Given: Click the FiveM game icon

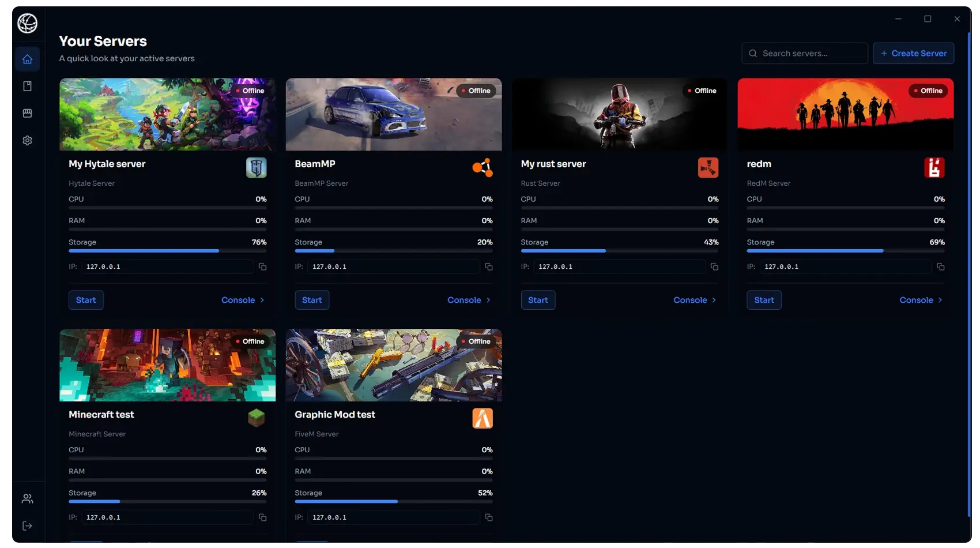Looking at the screenshot, I should (x=483, y=418).
